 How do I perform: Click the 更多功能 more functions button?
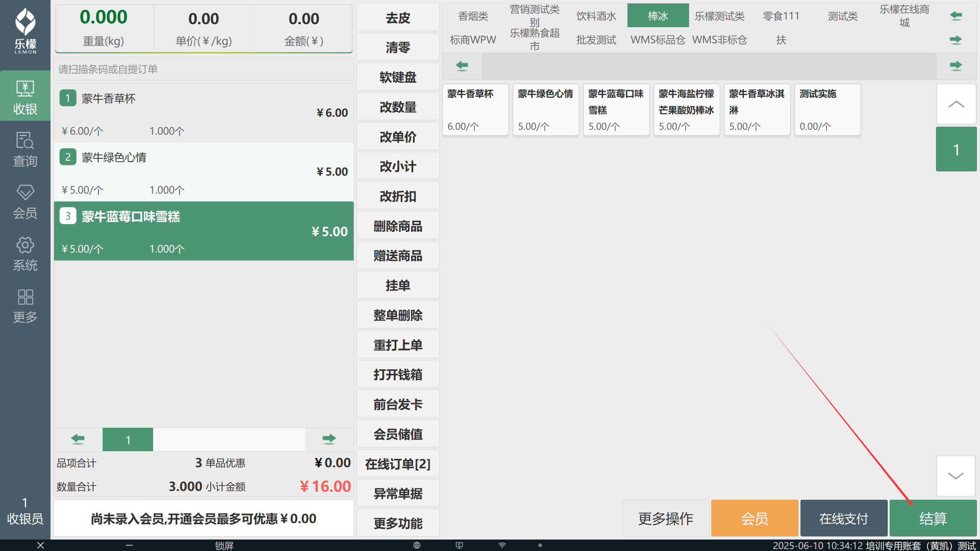[398, 523]
